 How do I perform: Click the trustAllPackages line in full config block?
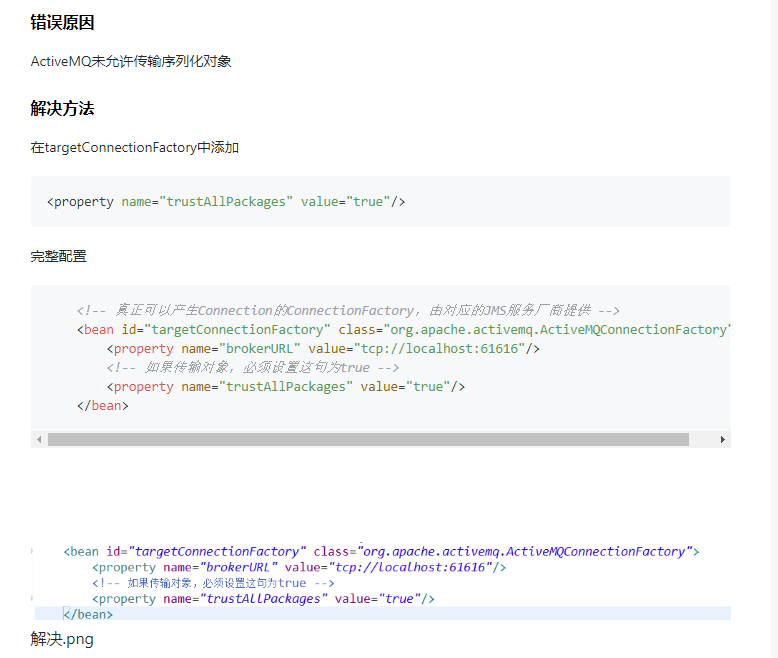point(286,387)
